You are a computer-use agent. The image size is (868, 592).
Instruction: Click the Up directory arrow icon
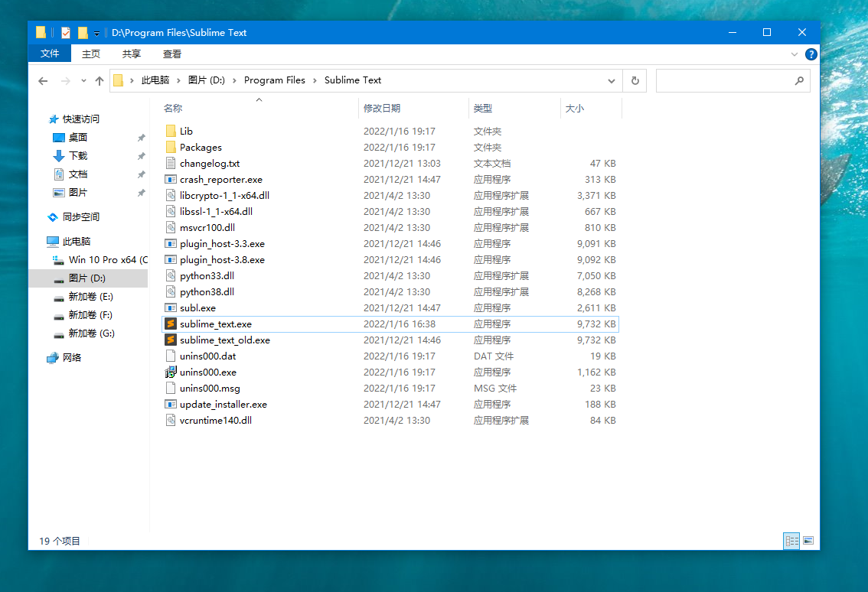pyautogui.click(x=99, y=80)
